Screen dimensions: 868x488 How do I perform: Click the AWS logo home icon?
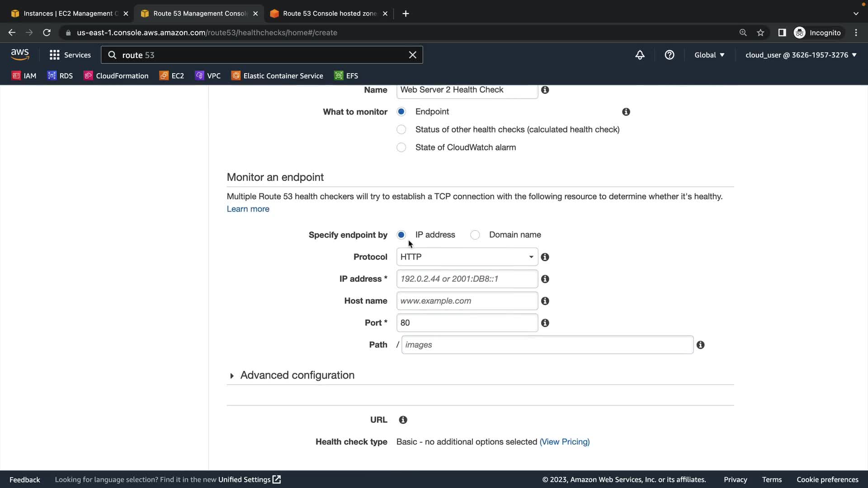click(20, 55)
